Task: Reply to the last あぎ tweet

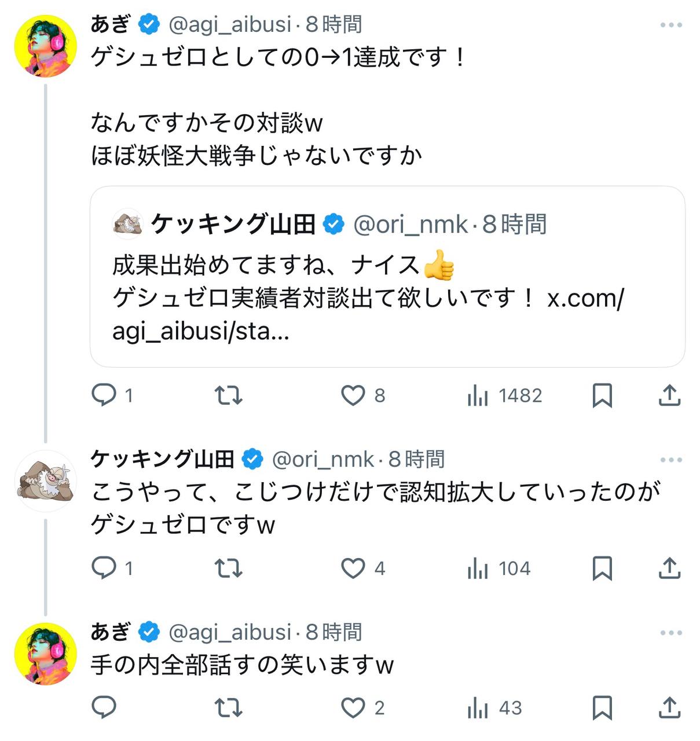Action: pos(105,707)
